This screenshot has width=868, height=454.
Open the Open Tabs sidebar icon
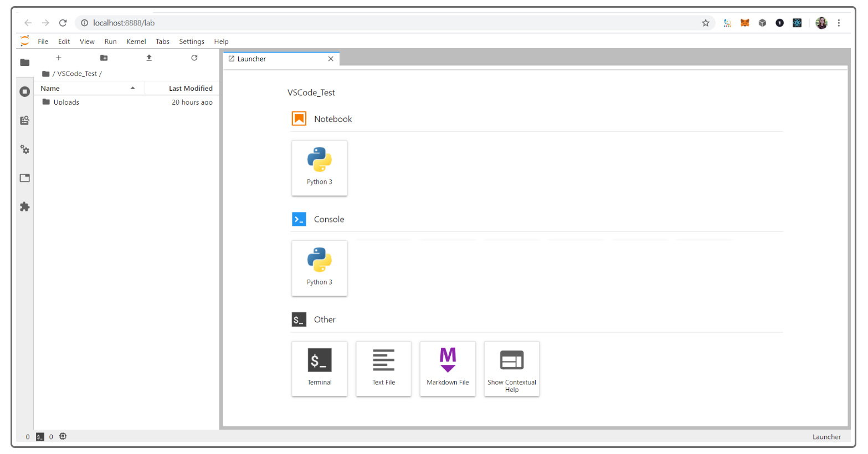(x=25, y=178)
